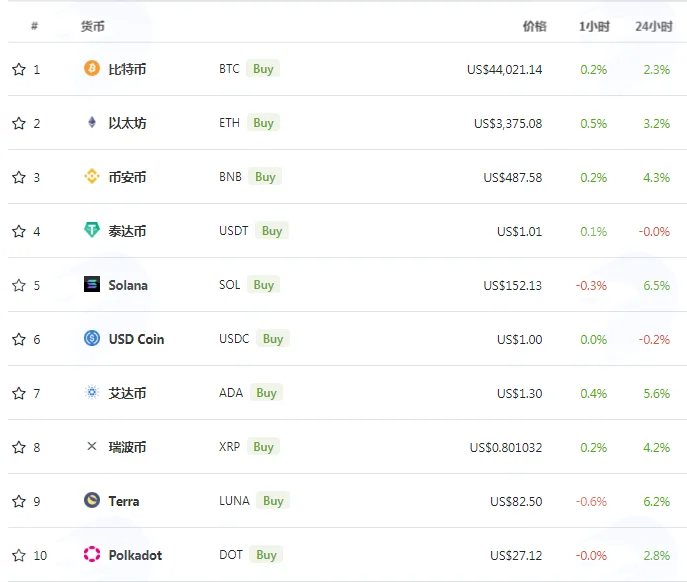Toggle favorite star for Bitcoin row
Viewport: 687px width, 582px height.
coord(19,69)
